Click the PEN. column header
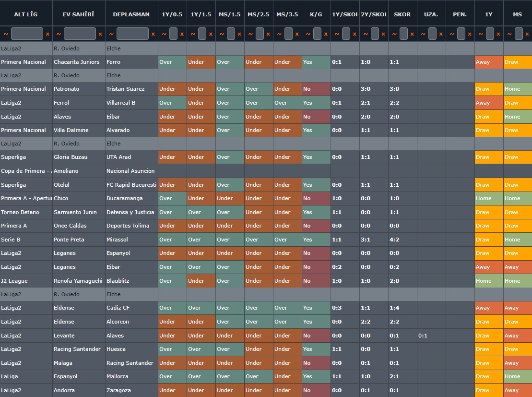Image resolution: width=532 pixels, height=397 pixels. pos(460,14)
